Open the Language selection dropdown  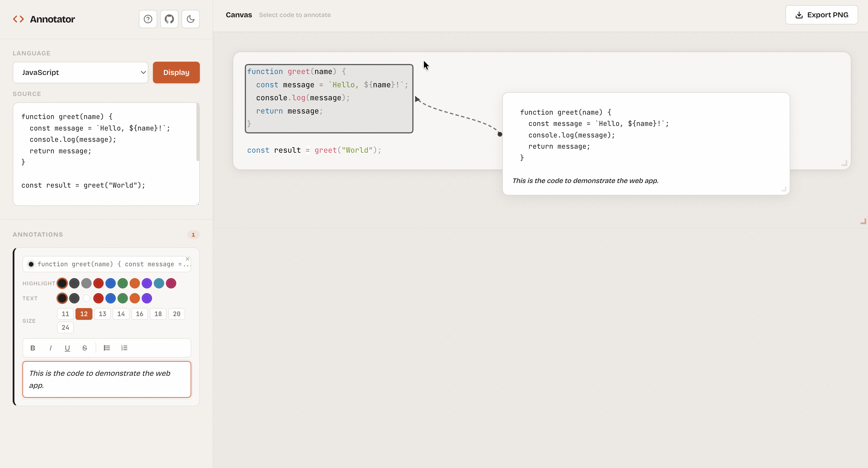pyautogui.click(x=80, y=72)
